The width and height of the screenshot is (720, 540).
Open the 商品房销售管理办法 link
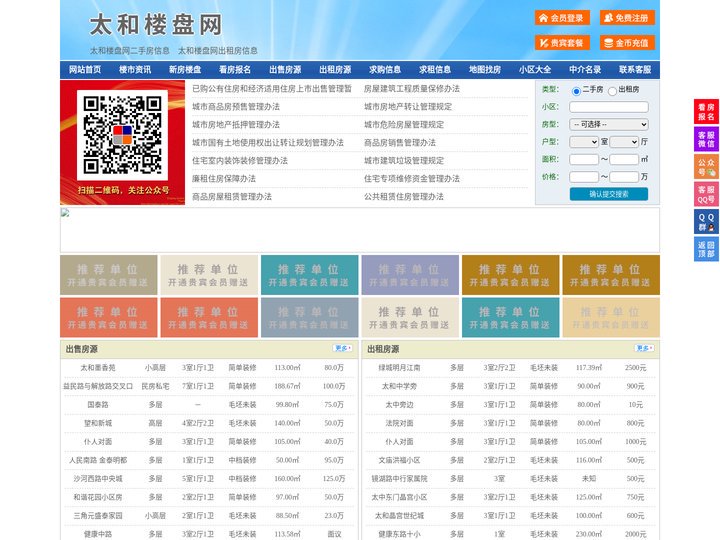click(x=400, y=142)
